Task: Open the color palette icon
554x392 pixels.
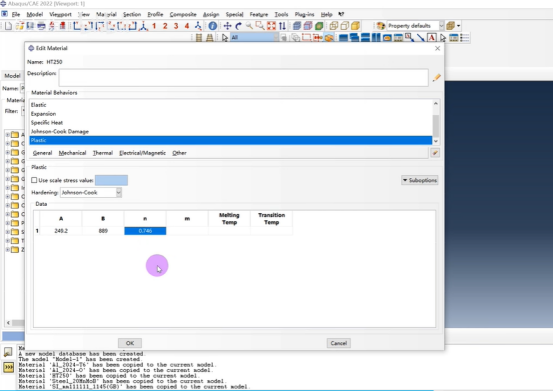Action: point(381,26)
